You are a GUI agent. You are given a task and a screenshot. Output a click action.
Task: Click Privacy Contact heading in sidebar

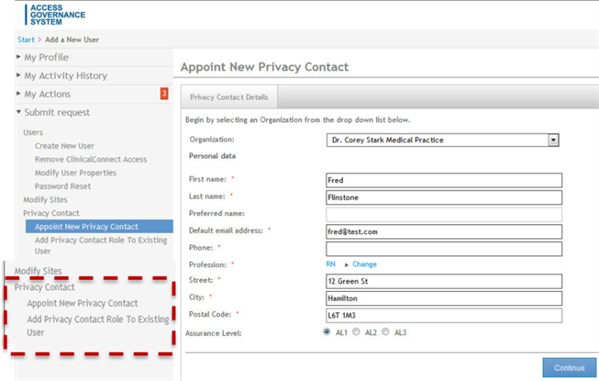51,213
